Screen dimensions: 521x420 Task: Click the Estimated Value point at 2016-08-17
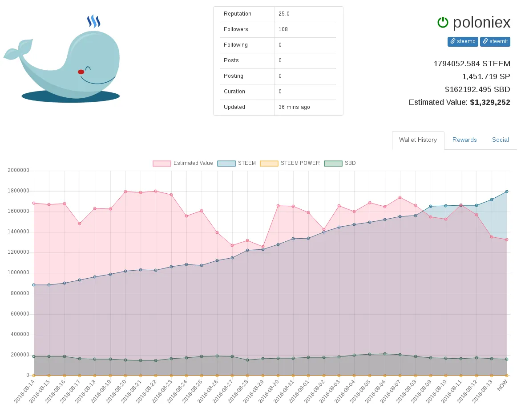(80, 224)
